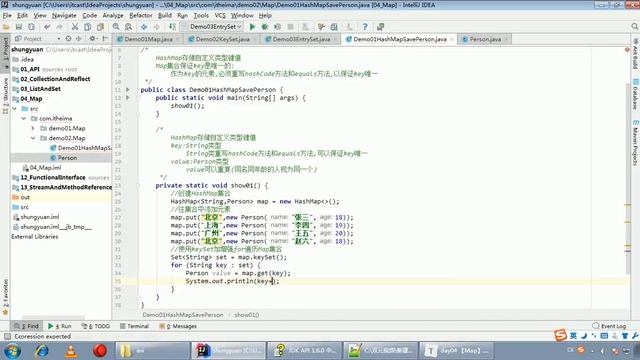Click the scroll from source target icon
This screenshot has height=360, width=640.
[x=68, y=39]
